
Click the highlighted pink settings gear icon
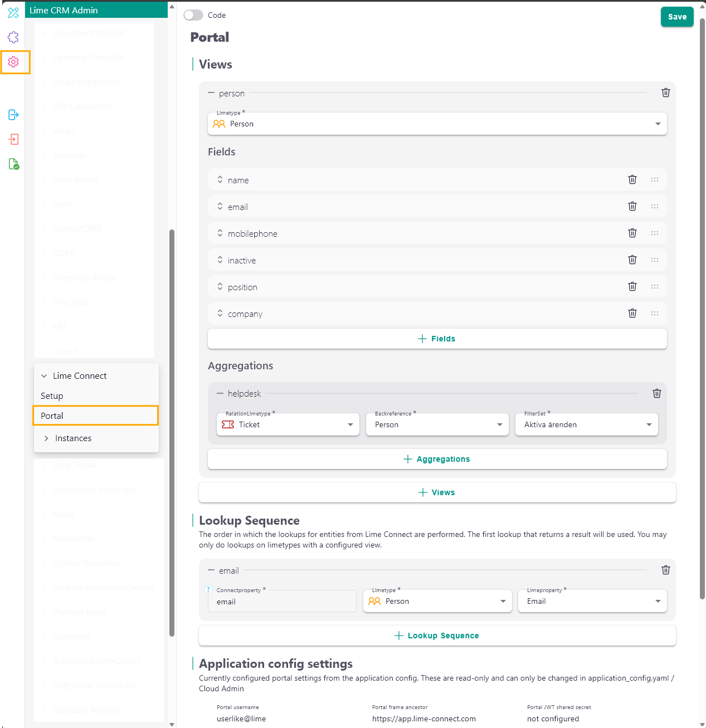pos(13,62)
